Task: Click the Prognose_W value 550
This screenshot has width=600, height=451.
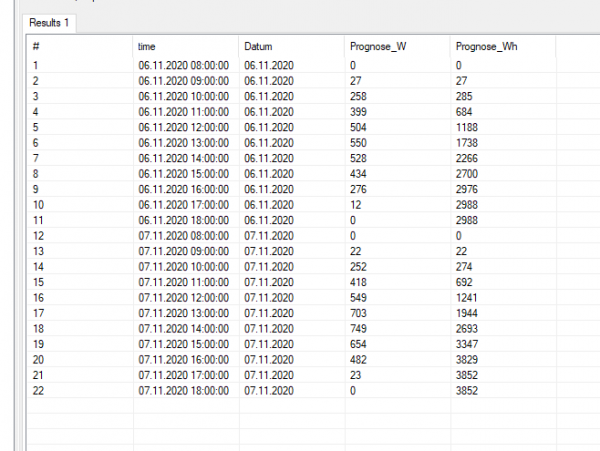Action: point(360,142)
